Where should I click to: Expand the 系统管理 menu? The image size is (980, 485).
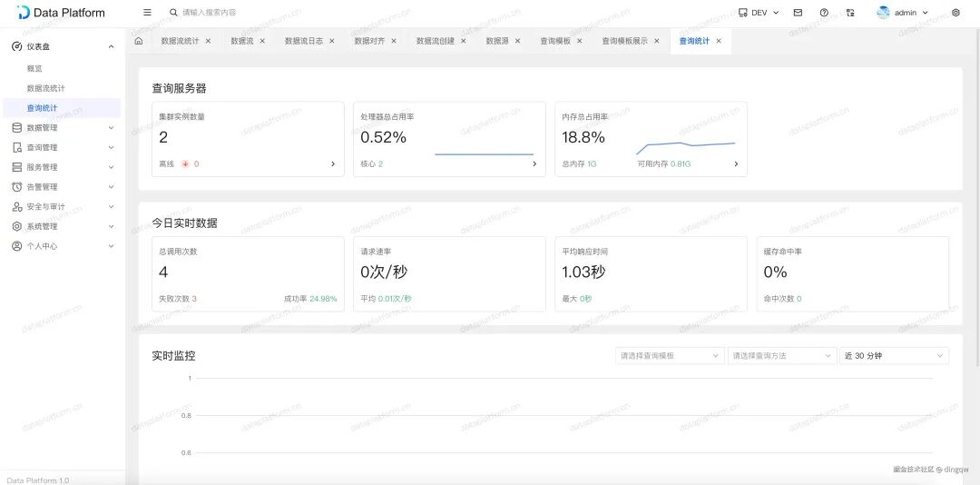click(x=63, y=226)
